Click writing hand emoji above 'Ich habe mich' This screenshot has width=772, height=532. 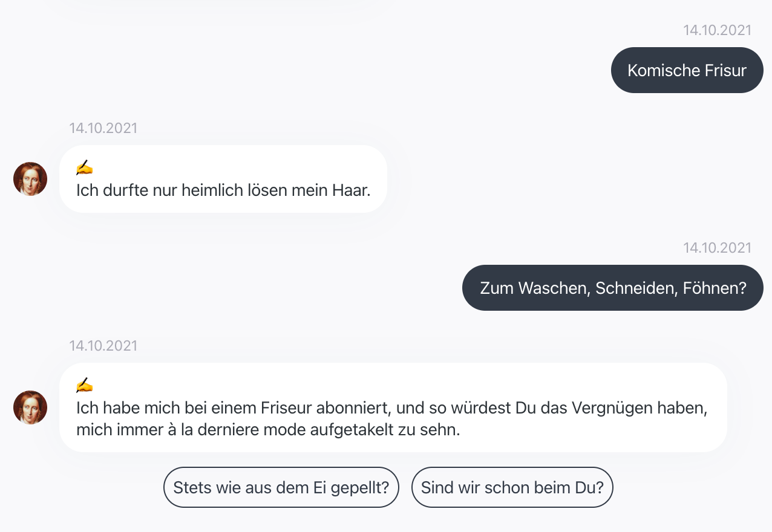(x=85, y=385)
